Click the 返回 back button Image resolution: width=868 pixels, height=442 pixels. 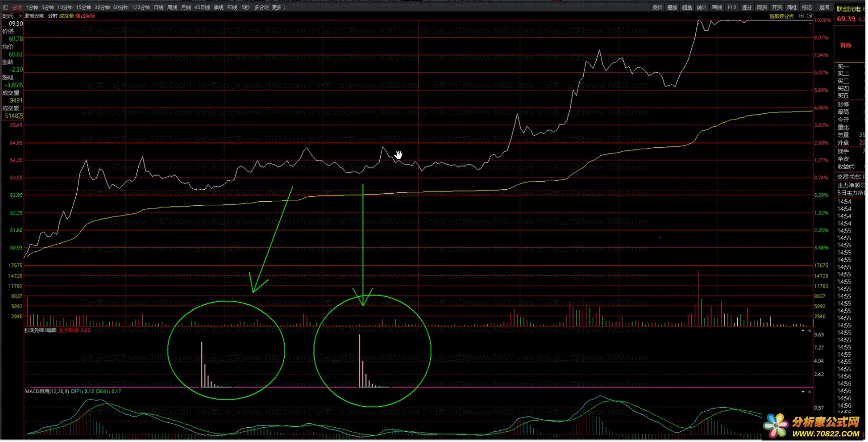pyautogui.click(x=824, y=8)
